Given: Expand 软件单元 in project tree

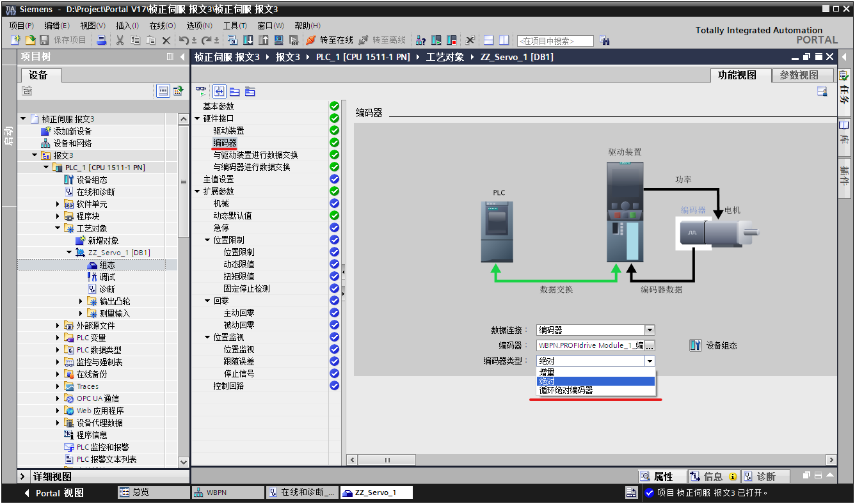Looking at the screenshot, I should 58,204.
